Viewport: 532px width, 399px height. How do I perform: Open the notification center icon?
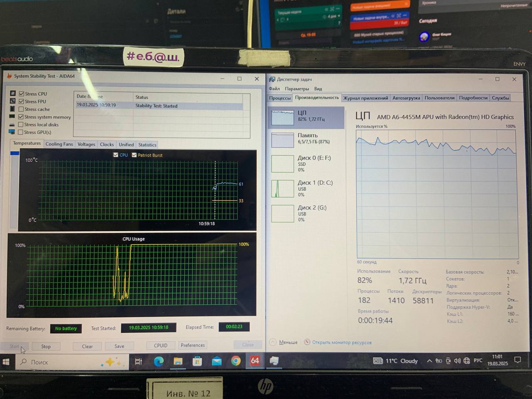point(517,360)
